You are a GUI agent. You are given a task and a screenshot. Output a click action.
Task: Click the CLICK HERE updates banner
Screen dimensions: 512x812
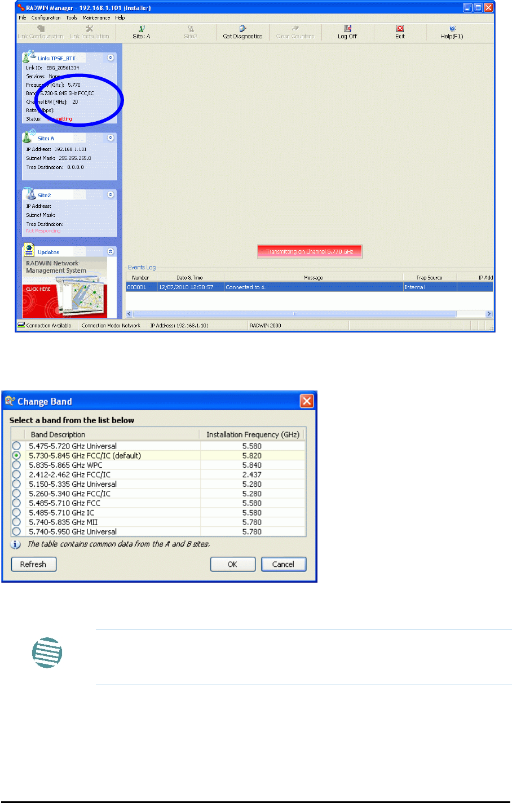(x=38, y=289)
